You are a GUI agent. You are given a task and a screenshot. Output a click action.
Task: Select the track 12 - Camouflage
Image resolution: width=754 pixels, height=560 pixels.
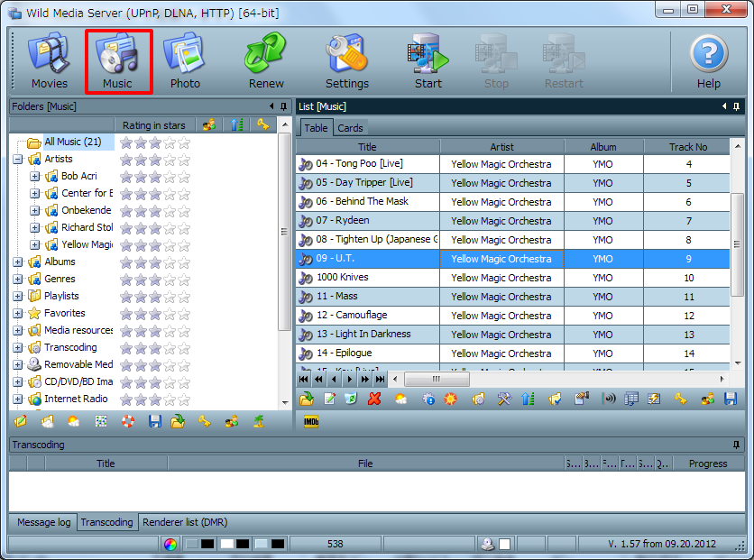(x=352, y=316)
